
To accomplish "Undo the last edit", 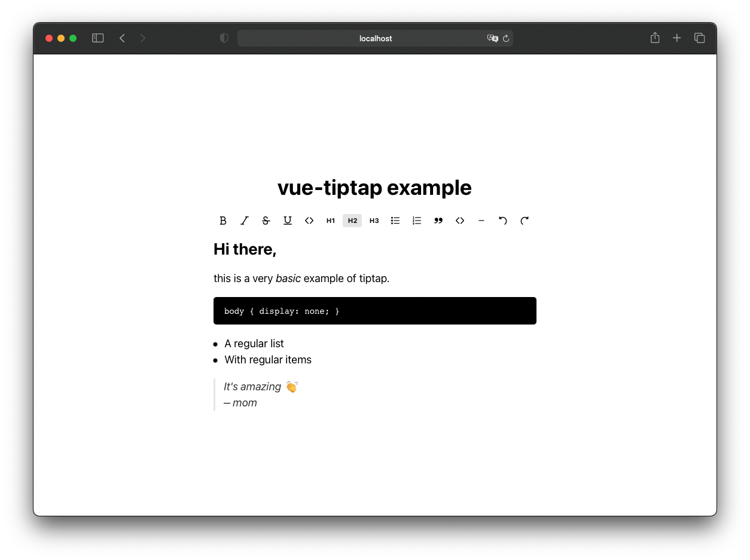I will coord(503,221).
